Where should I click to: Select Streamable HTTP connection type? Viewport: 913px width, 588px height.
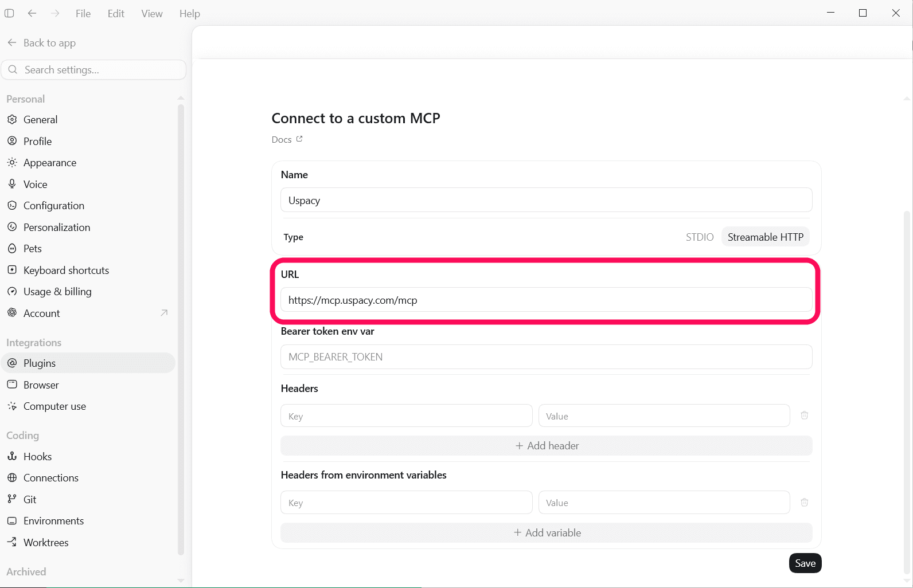(766, 237)
